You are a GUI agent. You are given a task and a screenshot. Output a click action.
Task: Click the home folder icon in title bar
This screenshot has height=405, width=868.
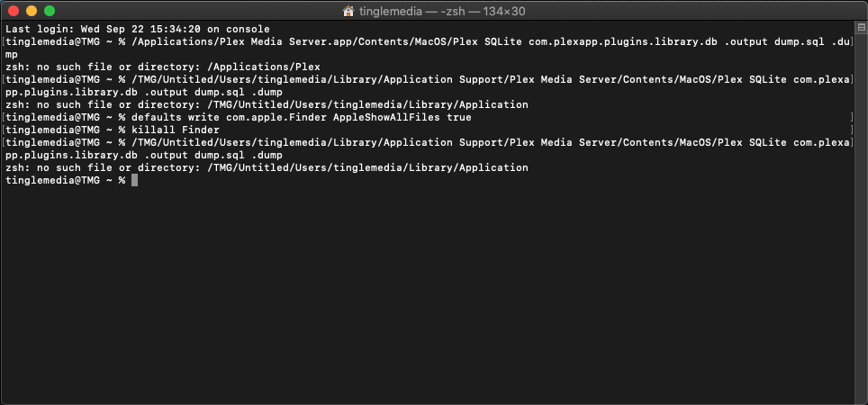tap(348, 11)
